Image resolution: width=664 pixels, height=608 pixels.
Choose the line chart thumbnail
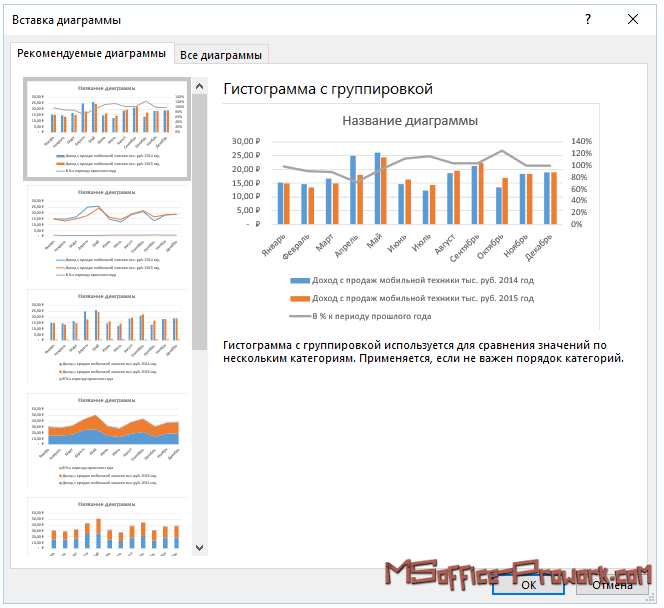pos(107,233)
